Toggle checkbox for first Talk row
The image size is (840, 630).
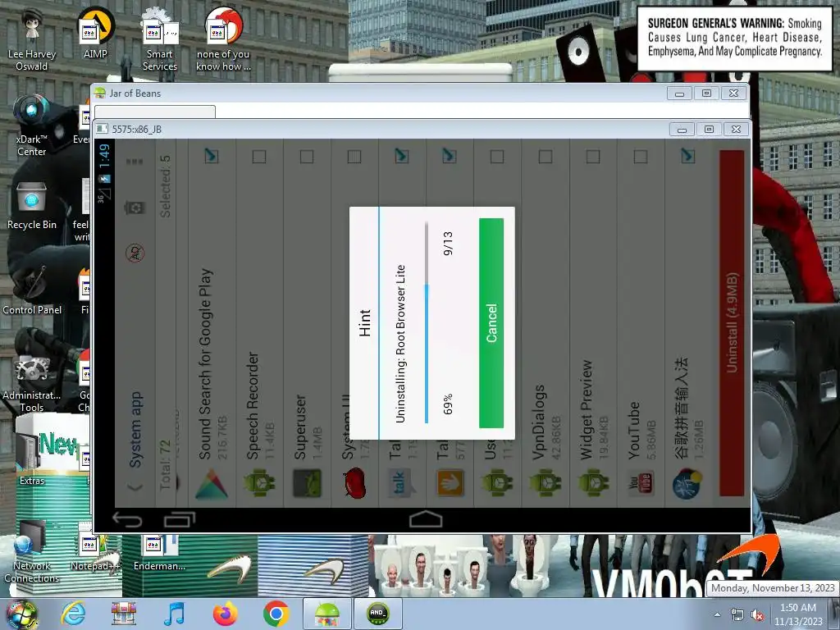(x=401, y=156)
